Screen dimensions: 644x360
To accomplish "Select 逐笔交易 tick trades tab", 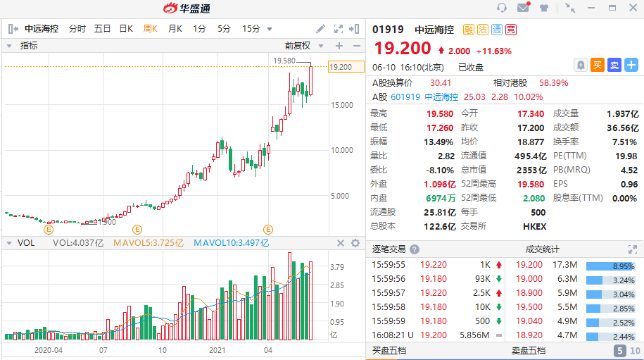I will pos(389,249).
